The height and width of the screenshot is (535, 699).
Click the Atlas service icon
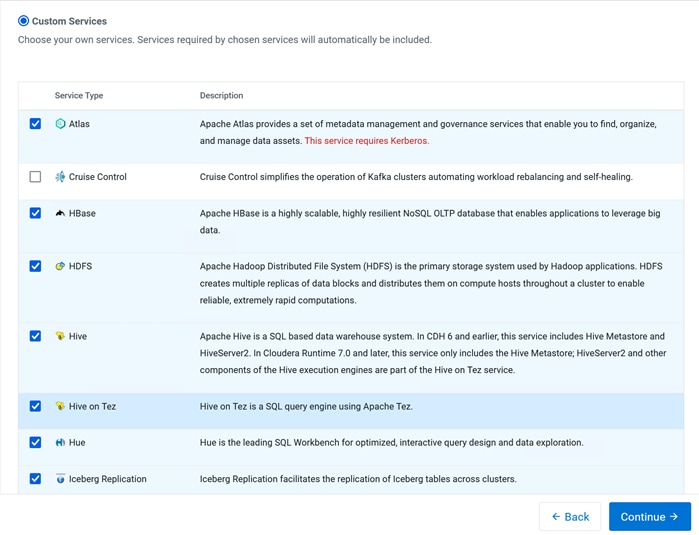coord(60,123)
